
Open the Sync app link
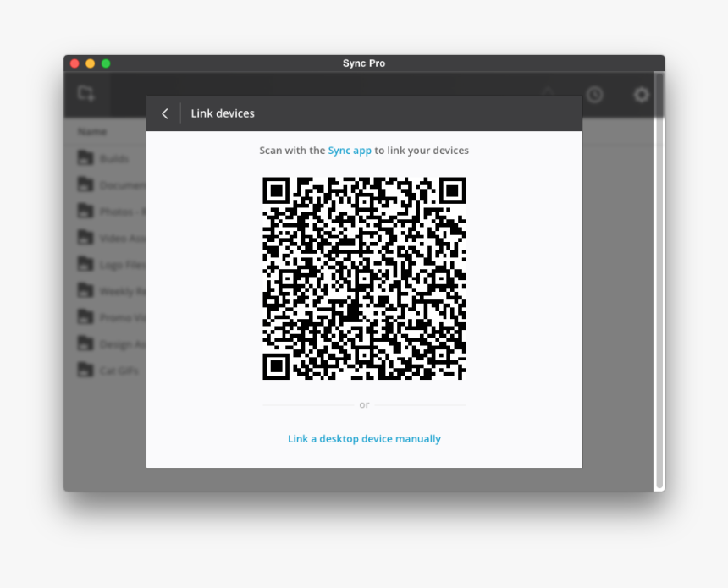click(350, 151)
